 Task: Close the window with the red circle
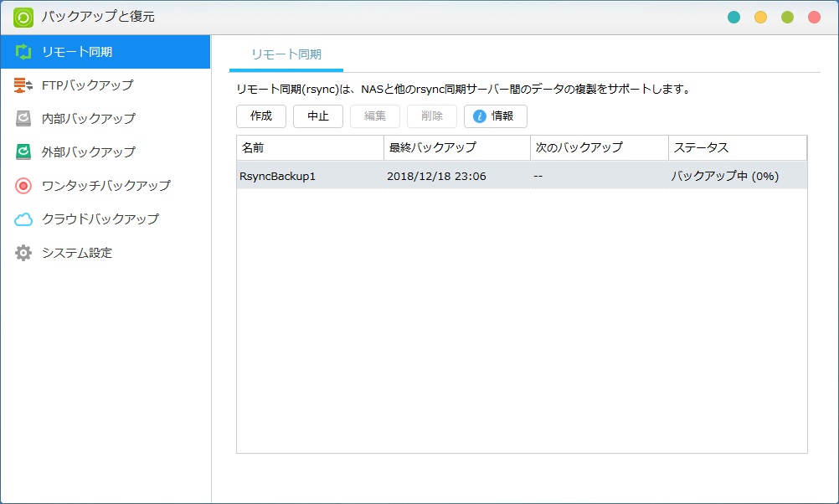click(x=814, y=17)
